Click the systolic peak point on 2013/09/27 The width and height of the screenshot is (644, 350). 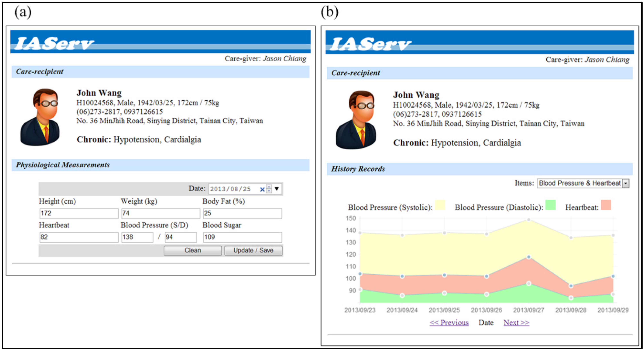pos(529,220)
